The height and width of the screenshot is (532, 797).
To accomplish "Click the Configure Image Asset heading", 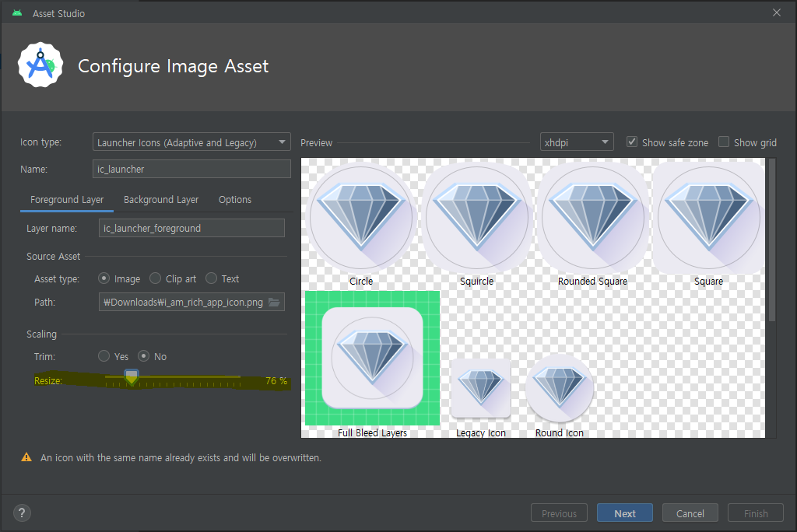I will [x=173, y=66].
